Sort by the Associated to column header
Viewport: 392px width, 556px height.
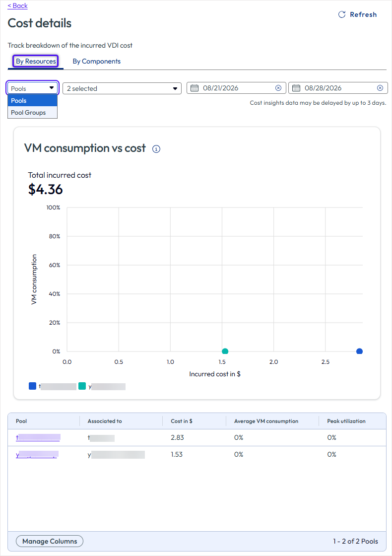pos(105,421)
